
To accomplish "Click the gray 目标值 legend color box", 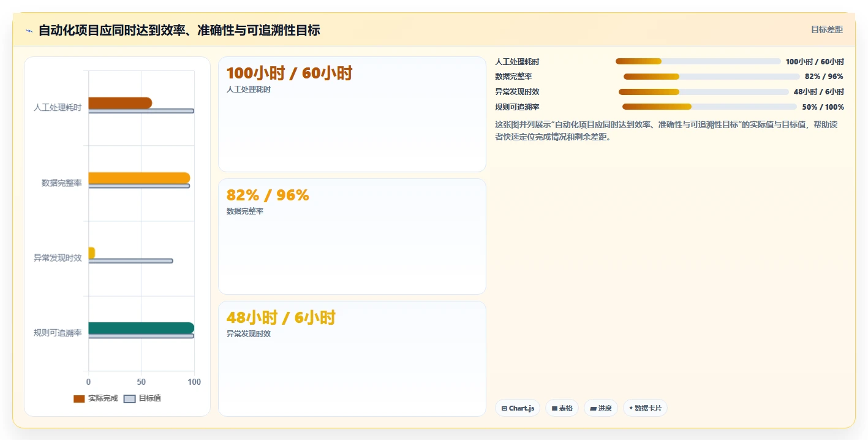I will click(x=129, y=399).
